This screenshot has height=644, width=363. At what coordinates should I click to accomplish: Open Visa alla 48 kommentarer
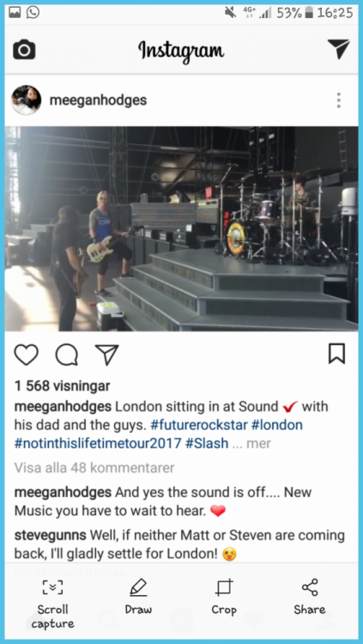94,468
